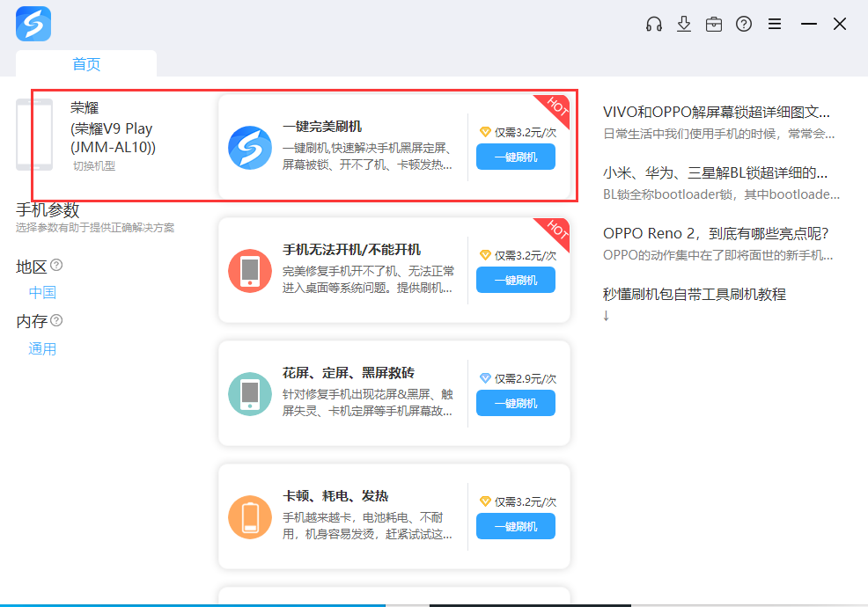Click the 手机无法开机 red phone icon
868x607 pixels.
pos(250,271)
